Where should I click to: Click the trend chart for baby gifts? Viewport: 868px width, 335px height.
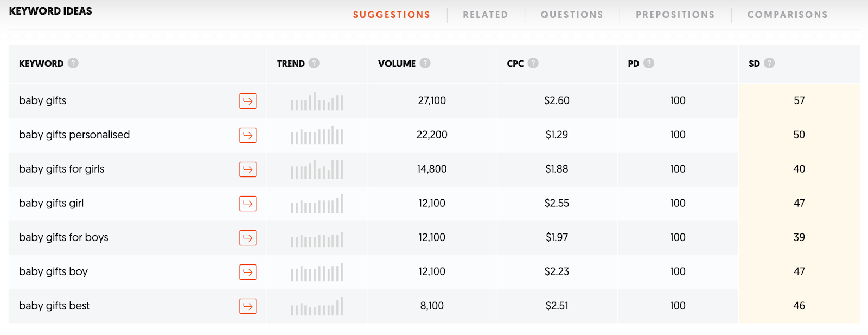coord(317,101)
